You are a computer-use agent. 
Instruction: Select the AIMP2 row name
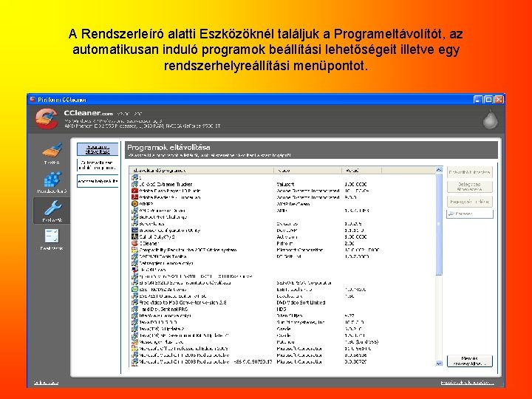(x=146, y=204)
